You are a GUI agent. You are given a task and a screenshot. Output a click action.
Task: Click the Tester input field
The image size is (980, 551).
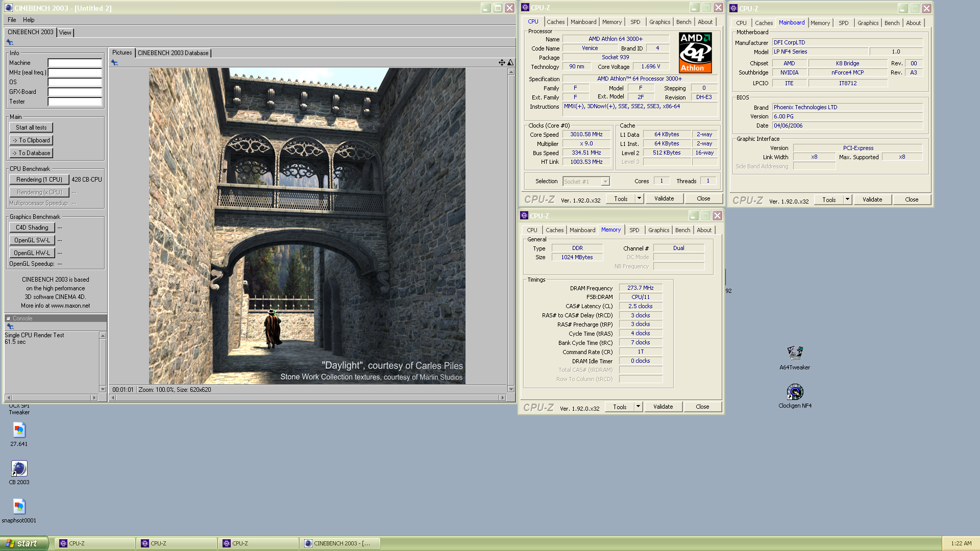click(75, 102)
